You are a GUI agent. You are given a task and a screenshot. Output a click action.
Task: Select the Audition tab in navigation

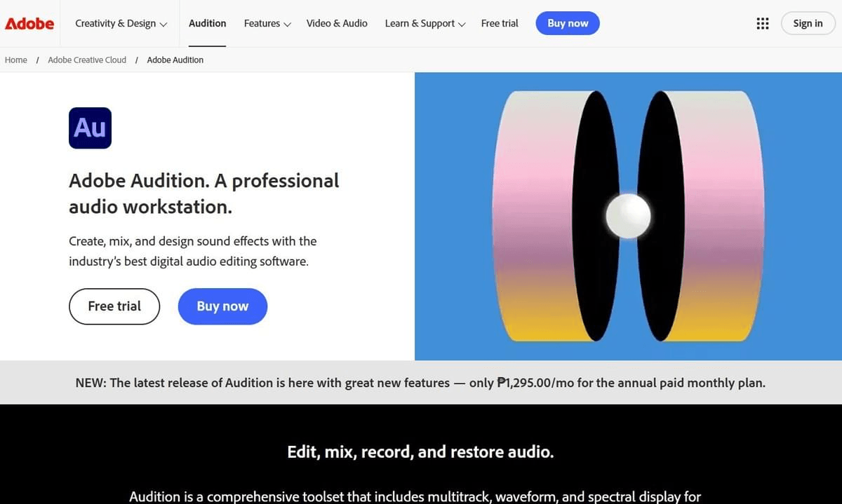(208, 23)
